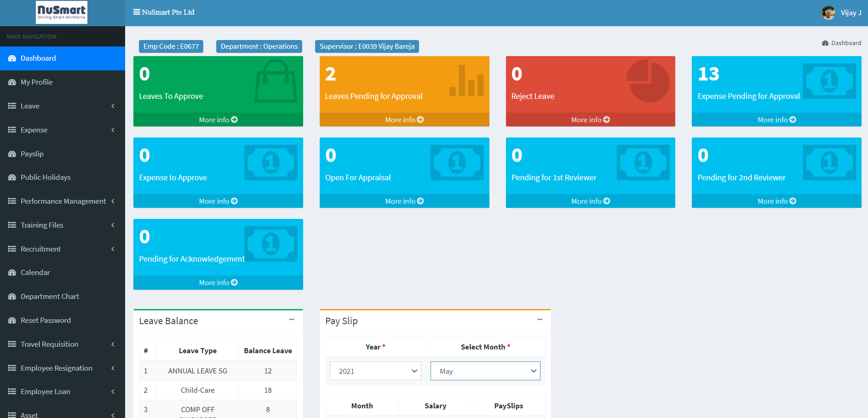This screenshot has height=418, width=868.
Task: Click More info under Reject Leave
Action: coord(590,120)
